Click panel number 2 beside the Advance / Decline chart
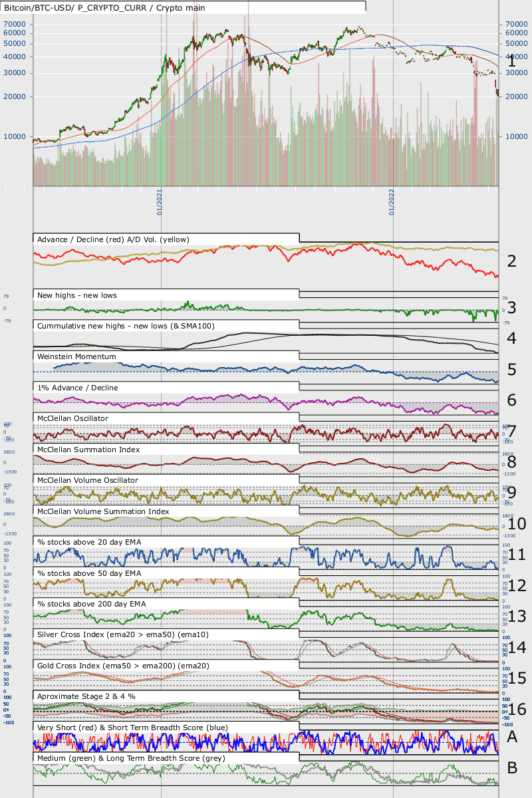The image size is (532, 798). click(512, 261)
